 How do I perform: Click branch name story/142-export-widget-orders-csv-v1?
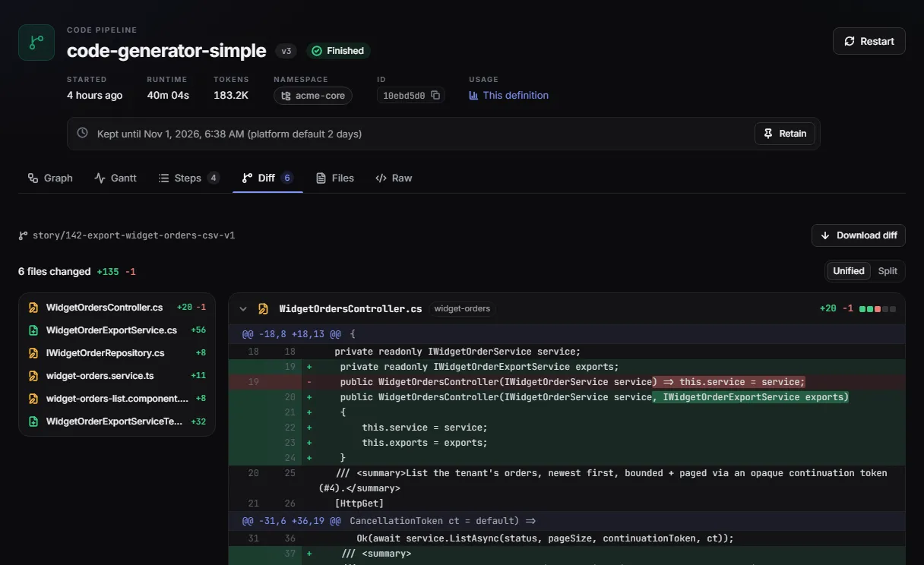[x=134, y=235]
